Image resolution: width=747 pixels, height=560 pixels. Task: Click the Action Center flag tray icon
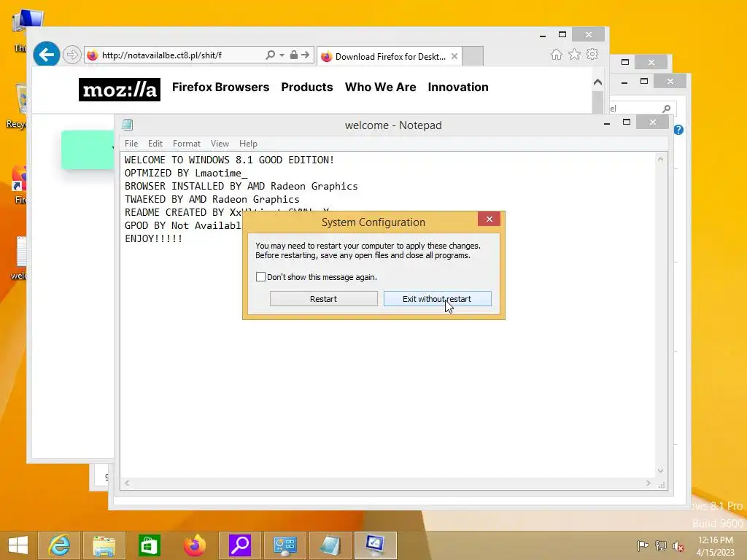[643, 545]
